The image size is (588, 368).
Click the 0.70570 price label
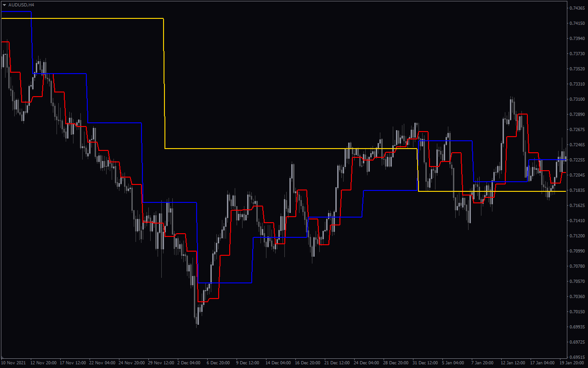577,282
